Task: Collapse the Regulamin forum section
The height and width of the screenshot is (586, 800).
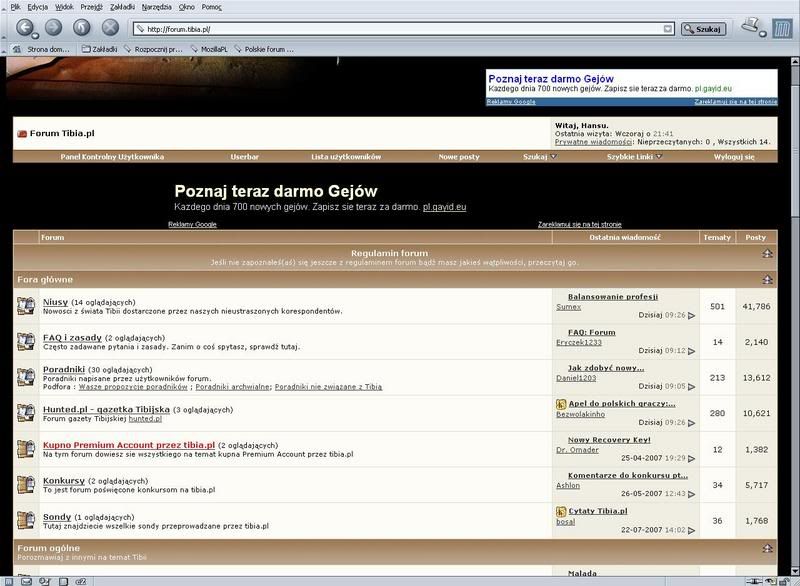Action: pos(767,253)
